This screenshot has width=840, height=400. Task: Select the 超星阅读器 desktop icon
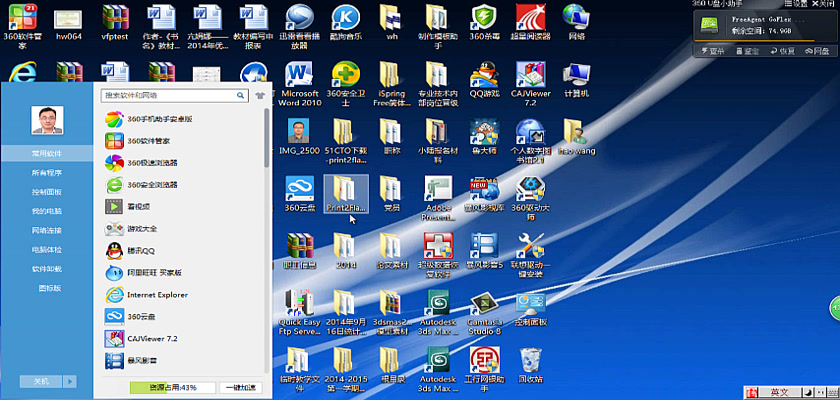pos(531,22)
